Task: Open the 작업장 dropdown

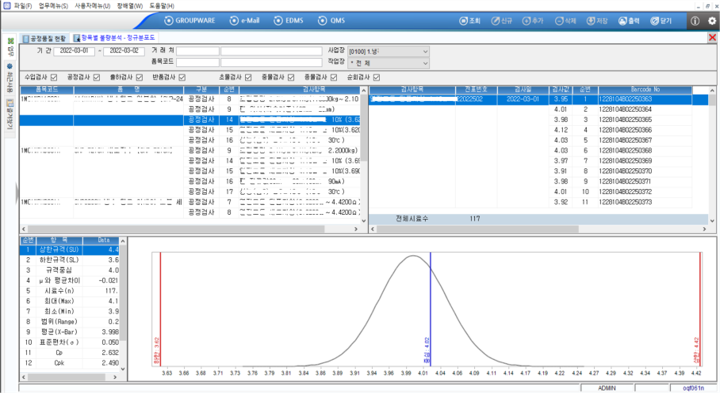Action: click(388, 63)
